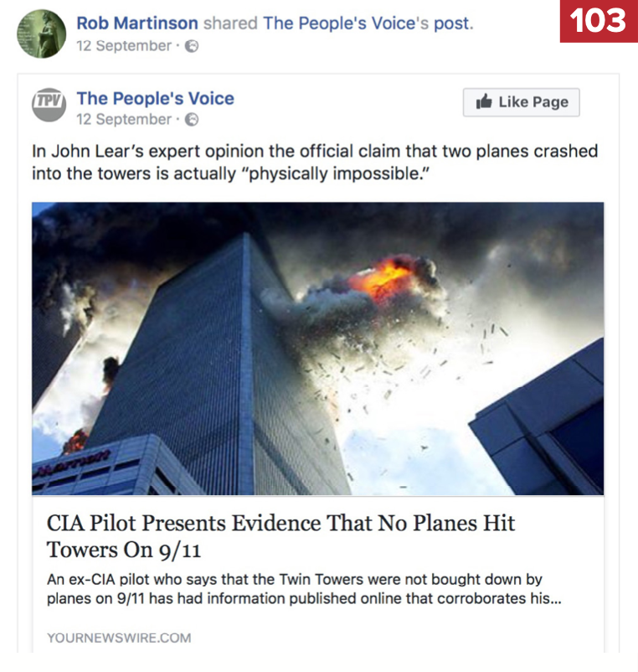Open Rob Martinson's profile picture
The width and height of the screenshot is (638, 672).
pyautogui.click(x=42, y=34)
